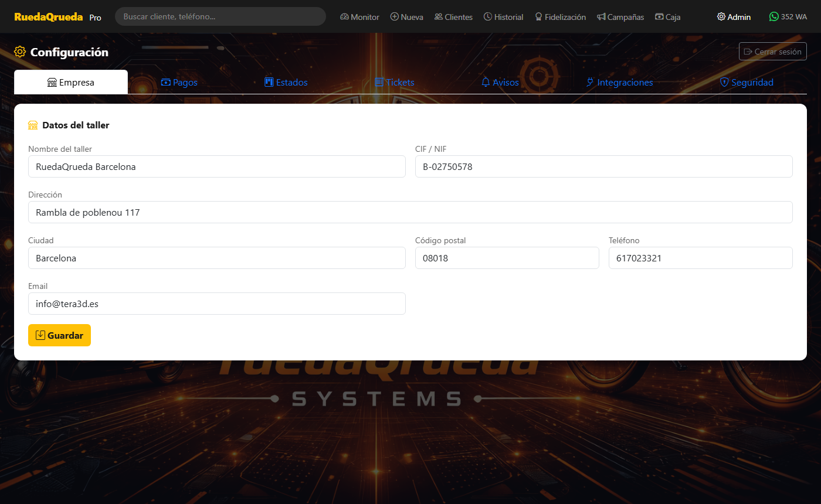
Task: Open the Monitor view icon
Action: coord(345,17)
